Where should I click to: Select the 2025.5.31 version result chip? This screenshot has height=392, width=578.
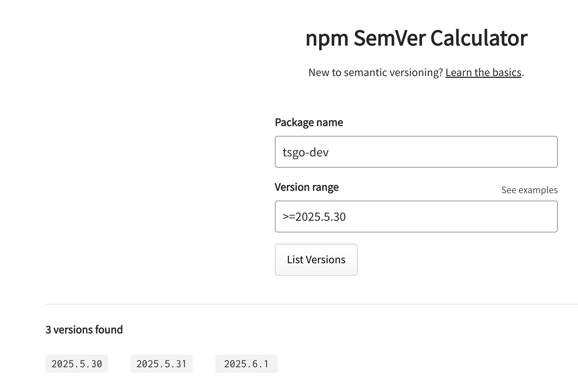coord(162,364)
